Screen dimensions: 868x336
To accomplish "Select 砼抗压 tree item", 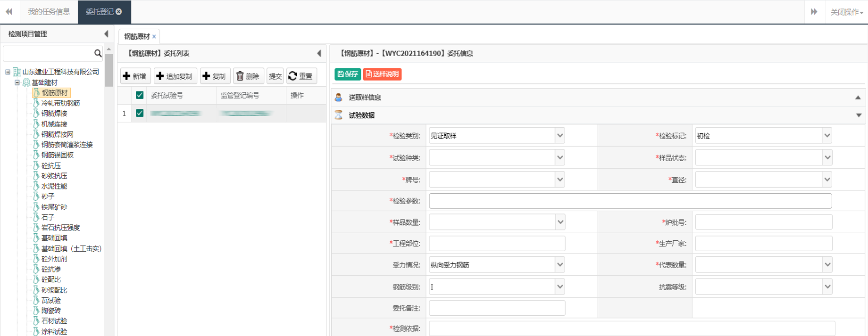I will 51,166.
